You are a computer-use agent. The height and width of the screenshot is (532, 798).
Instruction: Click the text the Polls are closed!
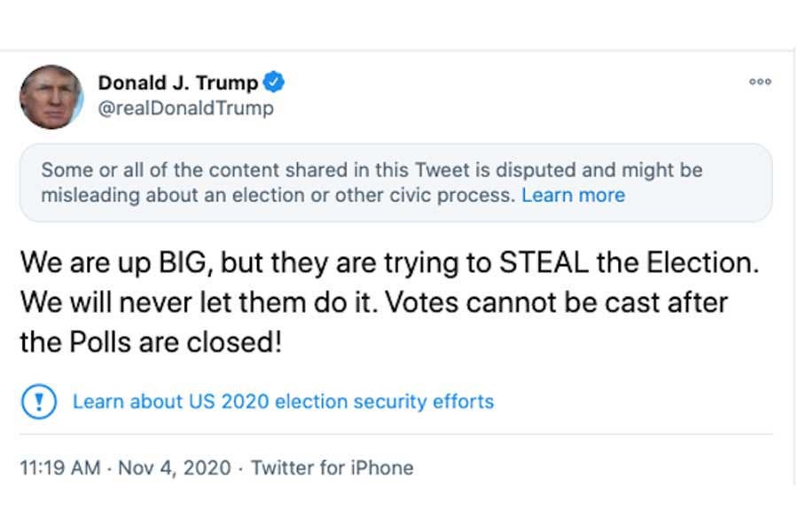click(151, 341)
